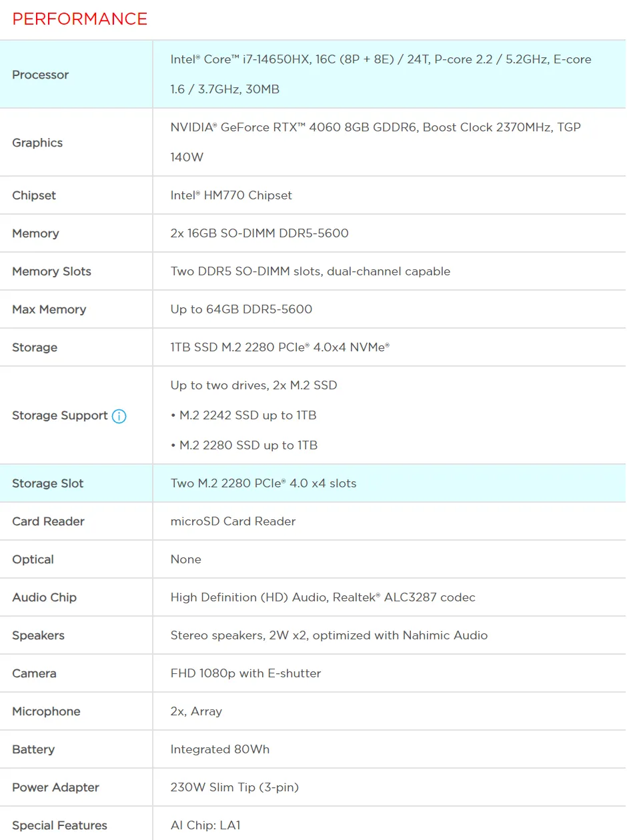Select the "Microphone" row label
627x840 pixels.
pos(46,711)
